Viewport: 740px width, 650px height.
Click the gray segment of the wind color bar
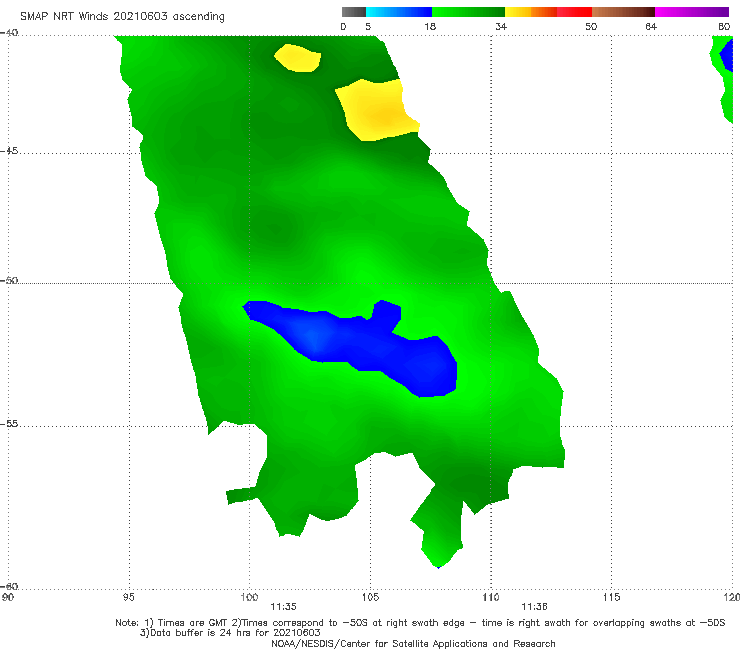(354, 12)
